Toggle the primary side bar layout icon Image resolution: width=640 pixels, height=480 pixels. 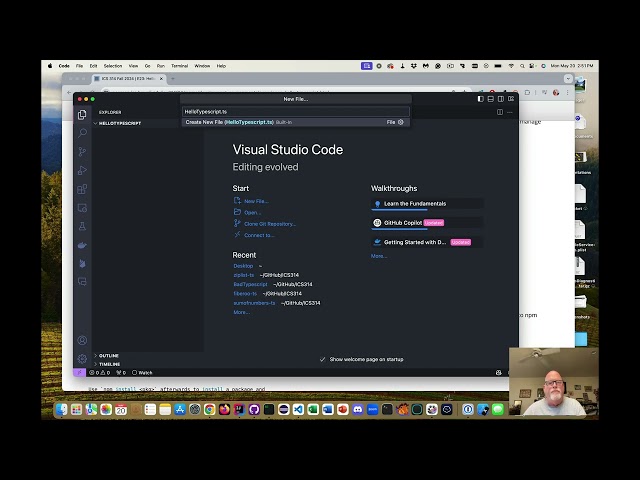point(480,99)
